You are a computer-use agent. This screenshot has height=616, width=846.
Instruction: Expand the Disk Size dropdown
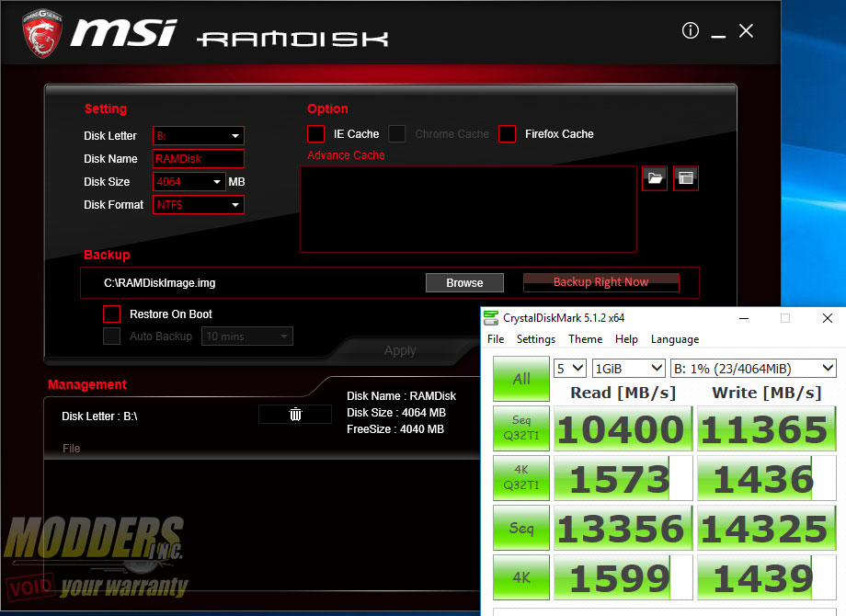(x=189, y=182)
